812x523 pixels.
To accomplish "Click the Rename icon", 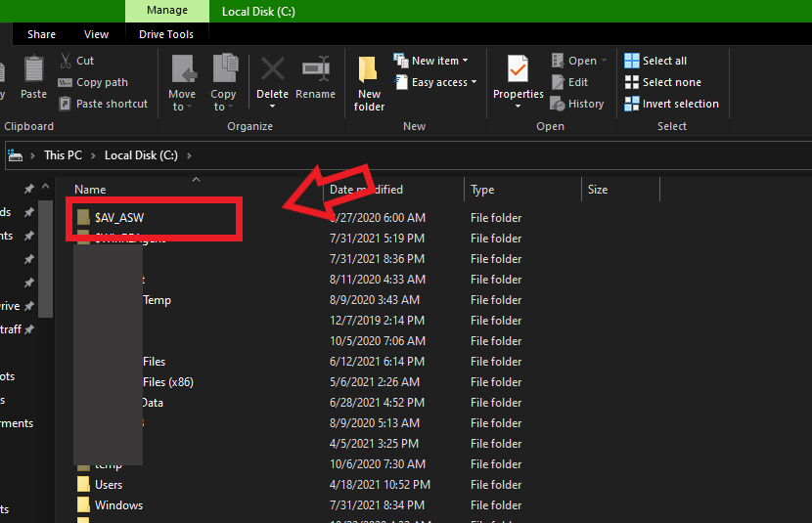I will (316, 68).
